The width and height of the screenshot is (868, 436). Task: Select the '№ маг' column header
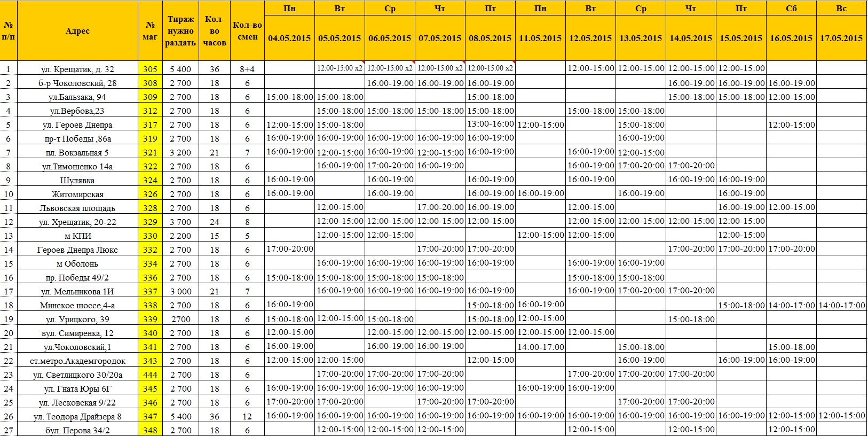point(150,31)
